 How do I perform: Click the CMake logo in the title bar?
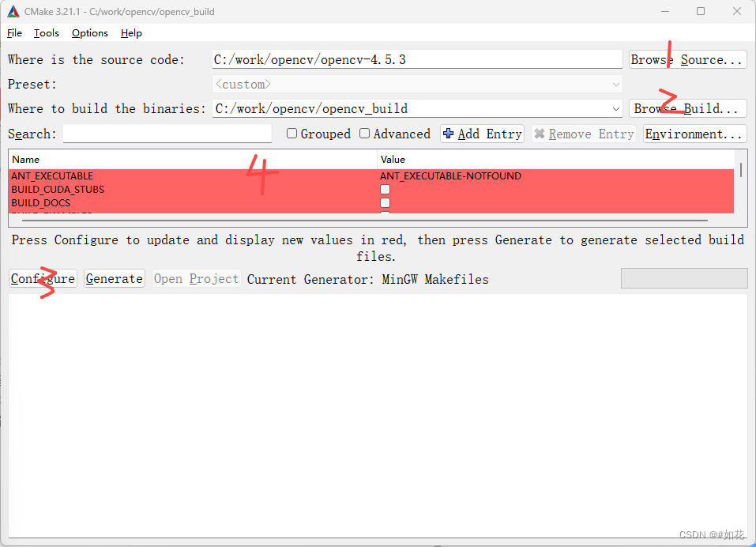tap(13, 11)
